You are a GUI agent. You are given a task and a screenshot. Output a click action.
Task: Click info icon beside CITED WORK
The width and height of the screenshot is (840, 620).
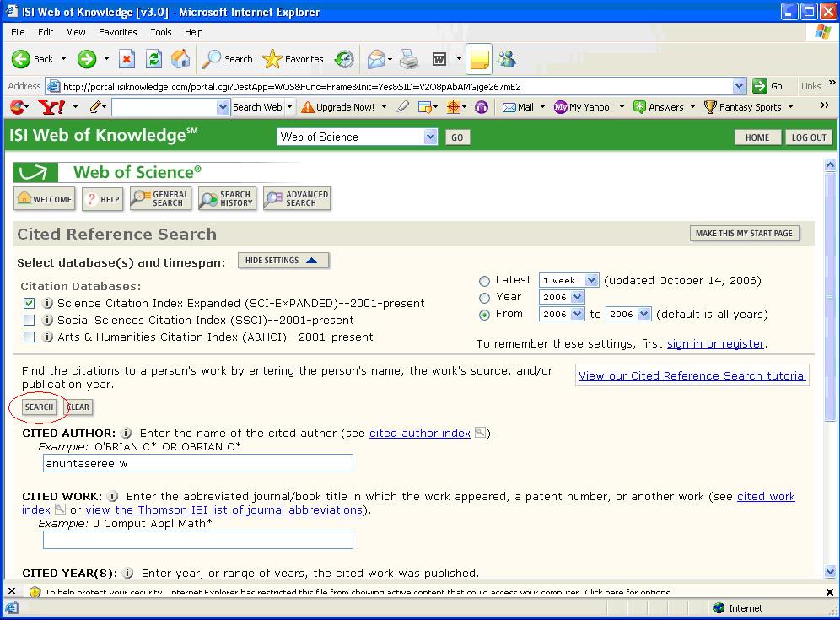point(112,496)
